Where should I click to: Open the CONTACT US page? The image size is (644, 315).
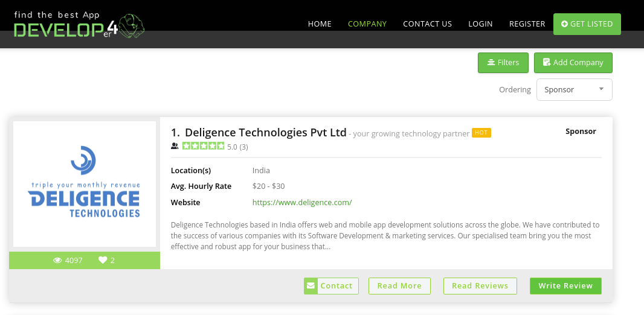pos(427,24)
